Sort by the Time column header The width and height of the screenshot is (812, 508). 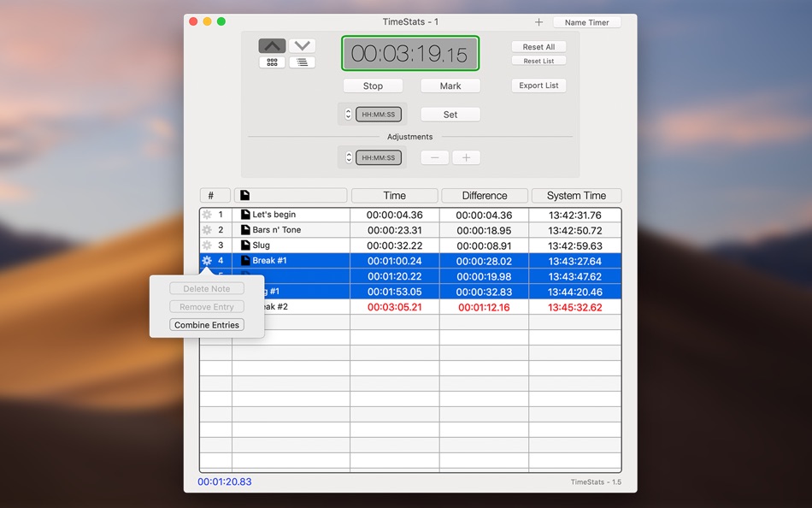pyautogui.click(x=395, y=196)
